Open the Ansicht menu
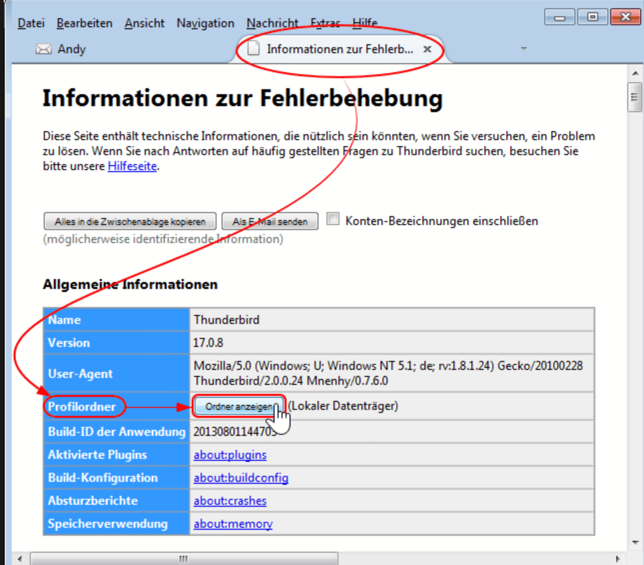 point(145,23)
